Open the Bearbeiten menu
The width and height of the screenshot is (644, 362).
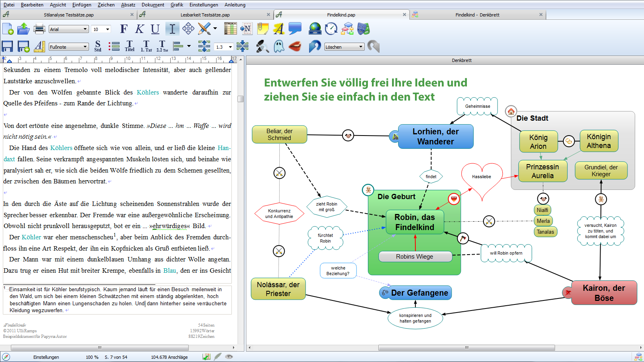[x=32, y=5]
